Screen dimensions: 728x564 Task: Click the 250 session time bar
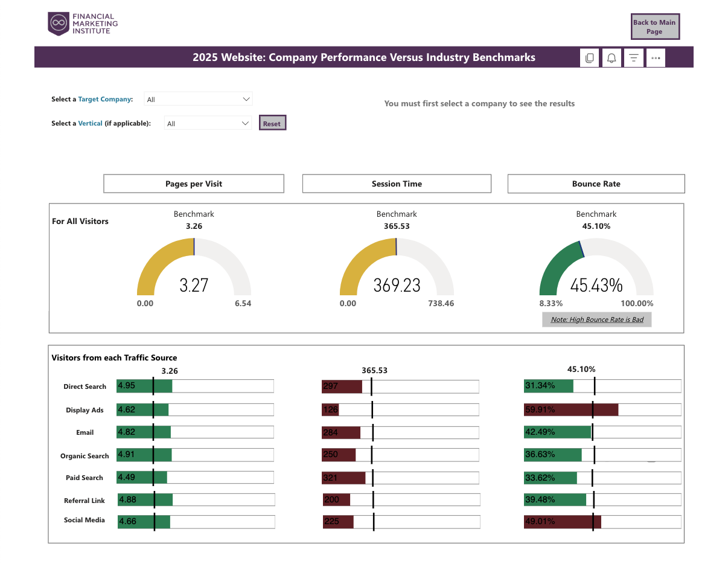[339, 454]
